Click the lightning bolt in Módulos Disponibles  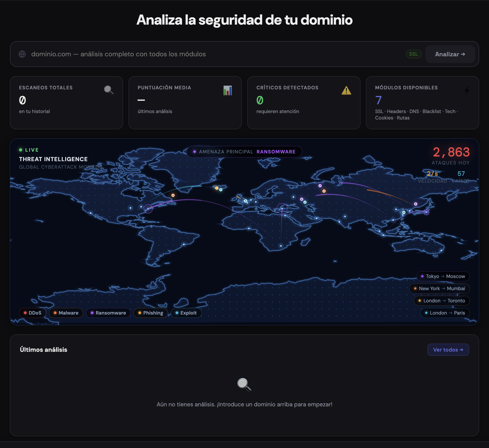coord(467,90)
